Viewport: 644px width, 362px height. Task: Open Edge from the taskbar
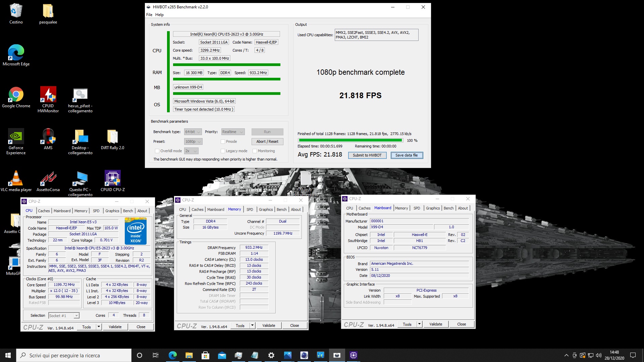click(x=173, y=355)
